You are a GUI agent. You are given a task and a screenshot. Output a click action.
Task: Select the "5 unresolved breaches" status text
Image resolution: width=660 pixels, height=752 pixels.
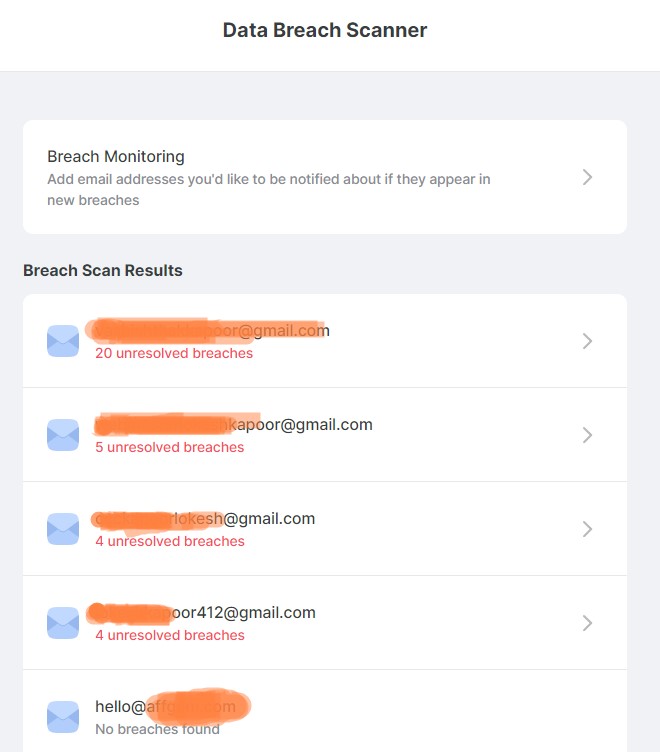(x=170, y=447)
